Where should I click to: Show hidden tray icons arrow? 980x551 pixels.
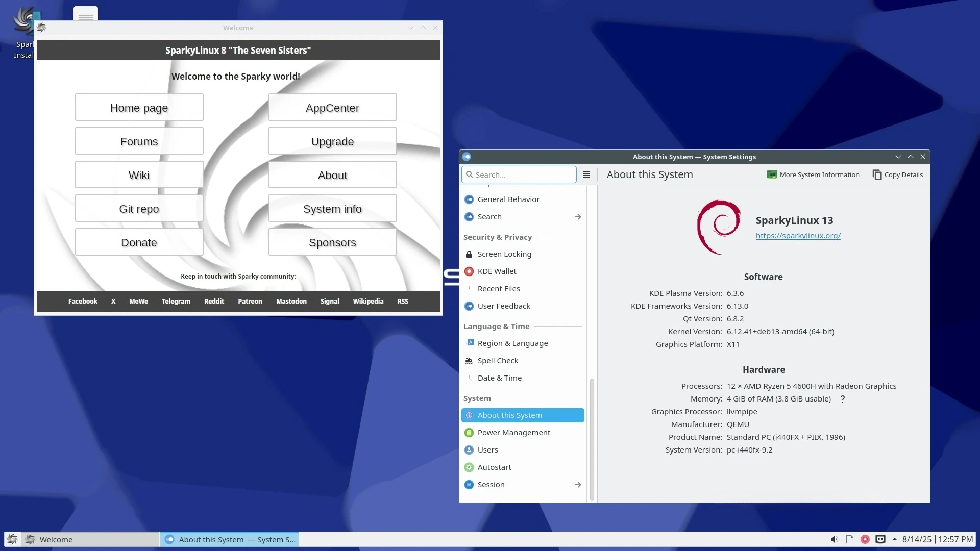tap(895, 539)
